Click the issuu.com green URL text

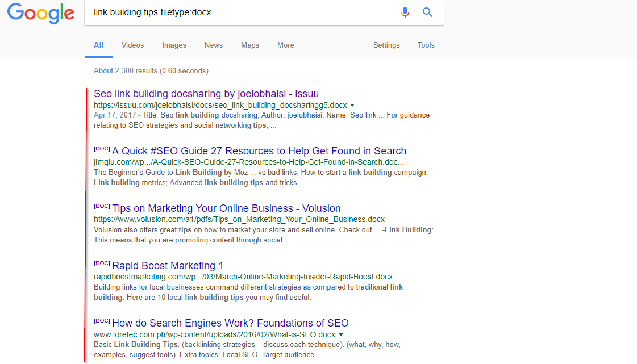click(x=220, y=105)
